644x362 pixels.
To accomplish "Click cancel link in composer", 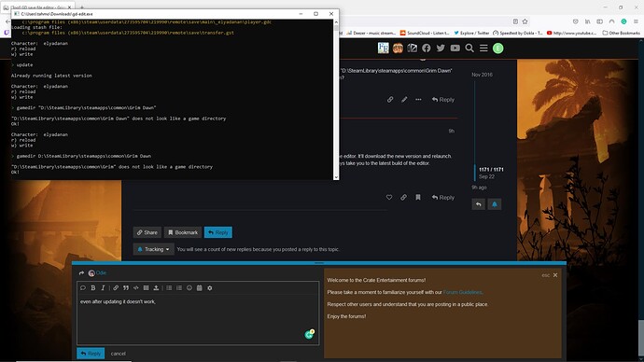I will pyautogui.click(x=119, y=354).
